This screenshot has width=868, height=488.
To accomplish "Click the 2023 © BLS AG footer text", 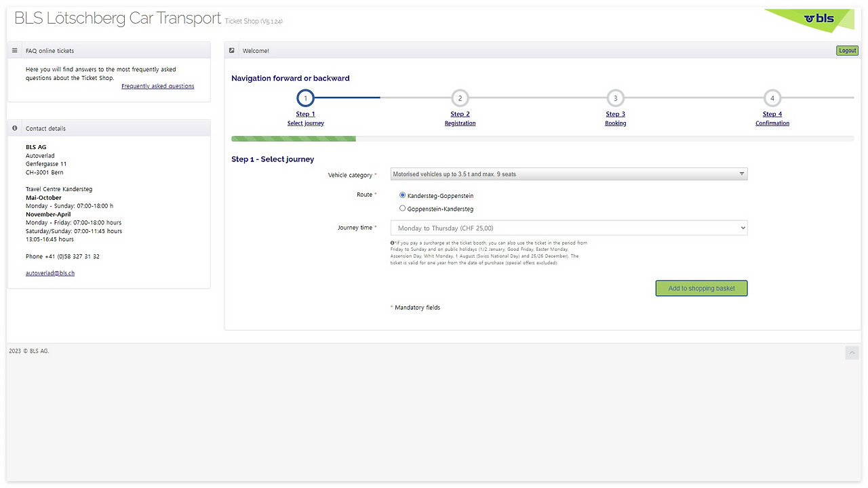I will [29, 351].
